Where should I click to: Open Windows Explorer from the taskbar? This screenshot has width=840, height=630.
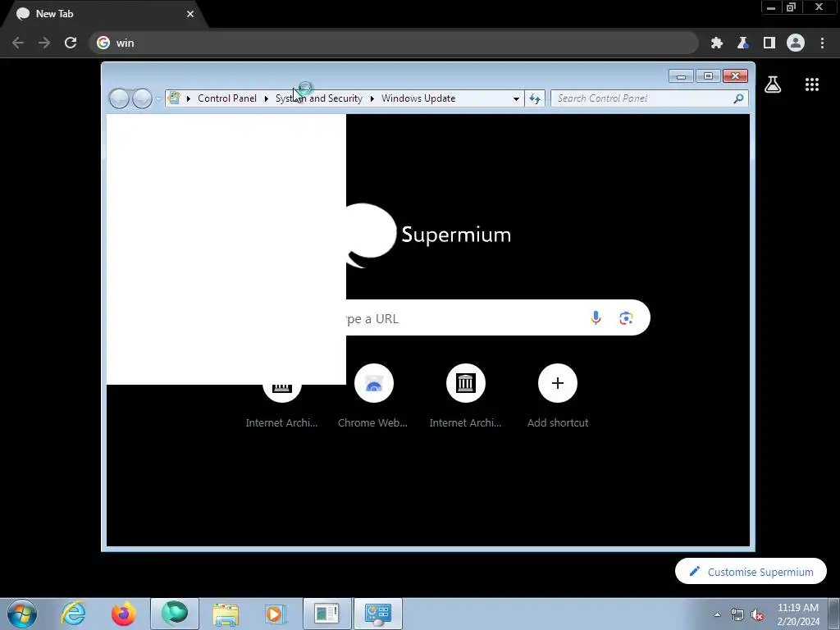226,614
